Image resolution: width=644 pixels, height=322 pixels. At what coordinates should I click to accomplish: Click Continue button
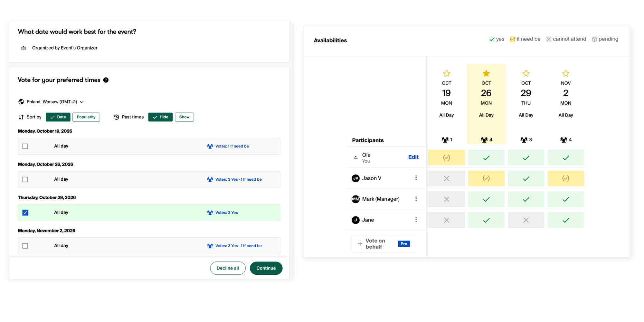pos(266,268)
